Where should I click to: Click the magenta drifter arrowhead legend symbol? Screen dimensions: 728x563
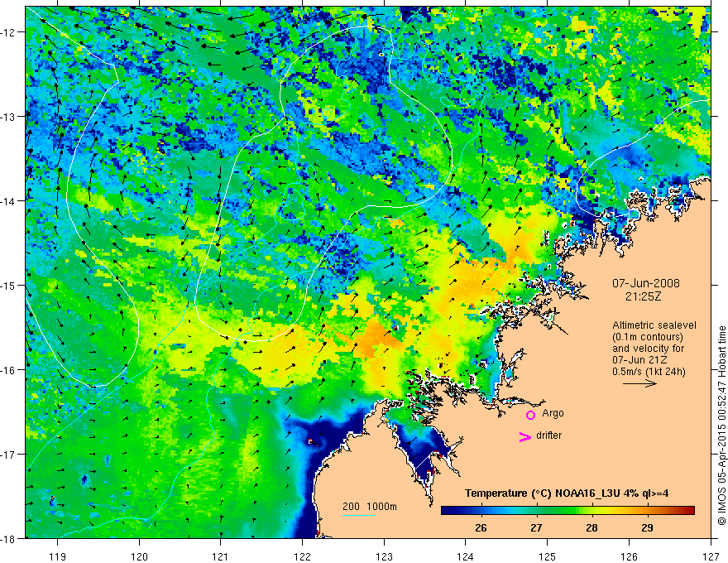point(524,436)
